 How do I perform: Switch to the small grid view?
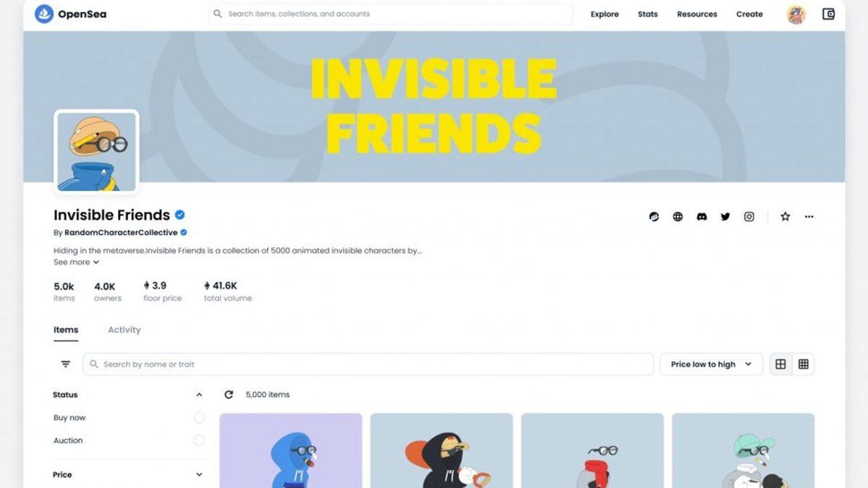pos(803,364)
